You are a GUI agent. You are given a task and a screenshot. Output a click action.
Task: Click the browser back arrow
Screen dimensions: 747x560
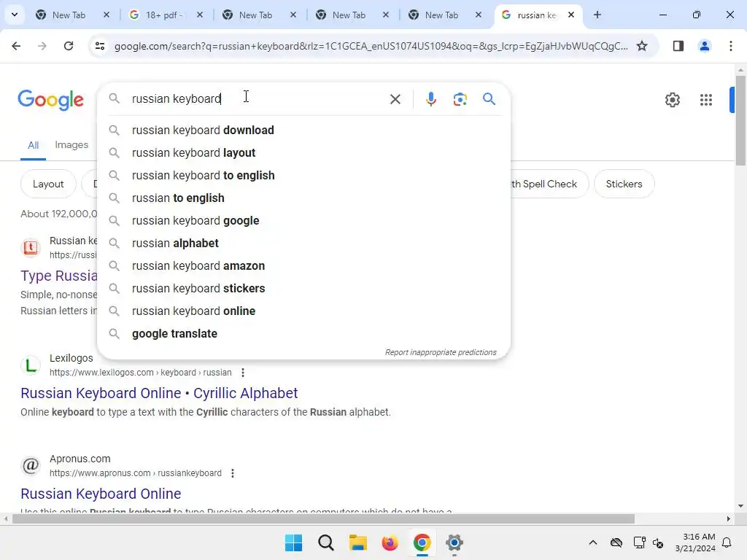coord(16,46)
